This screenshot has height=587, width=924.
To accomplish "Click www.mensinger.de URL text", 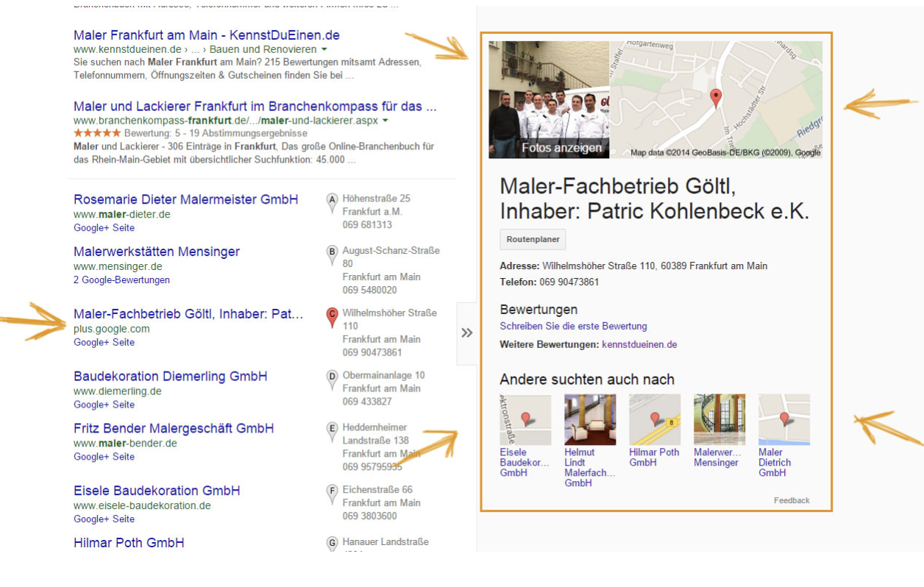I will point(118,266).
